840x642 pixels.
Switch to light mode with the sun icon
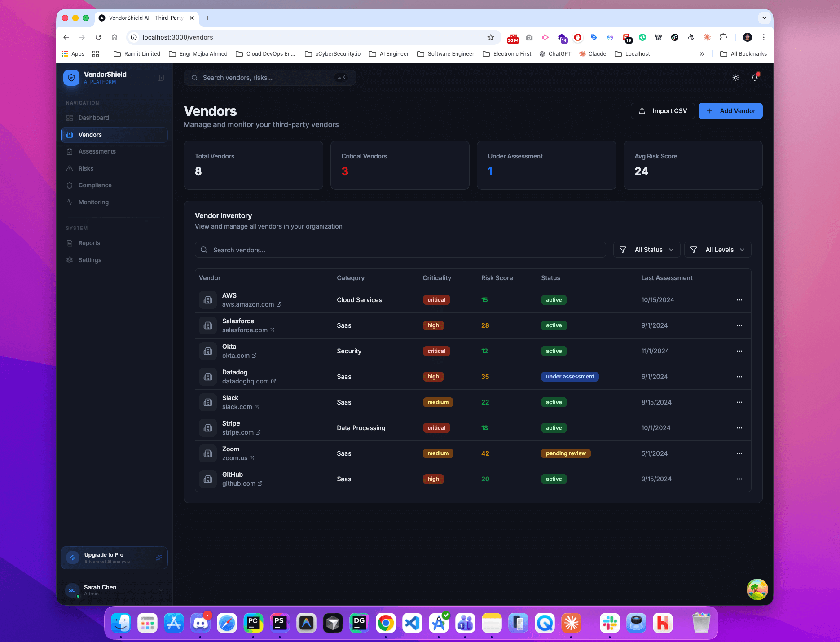click(x=735, y=78)
